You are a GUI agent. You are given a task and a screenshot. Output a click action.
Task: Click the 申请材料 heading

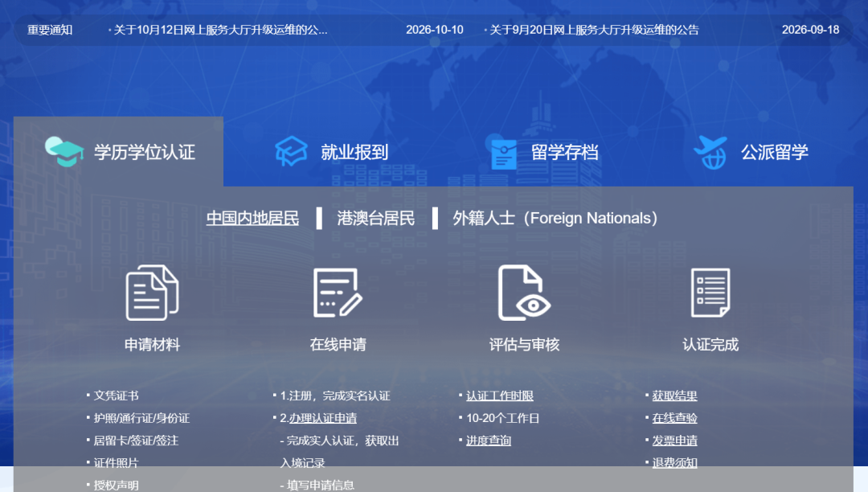click(152, 344)
